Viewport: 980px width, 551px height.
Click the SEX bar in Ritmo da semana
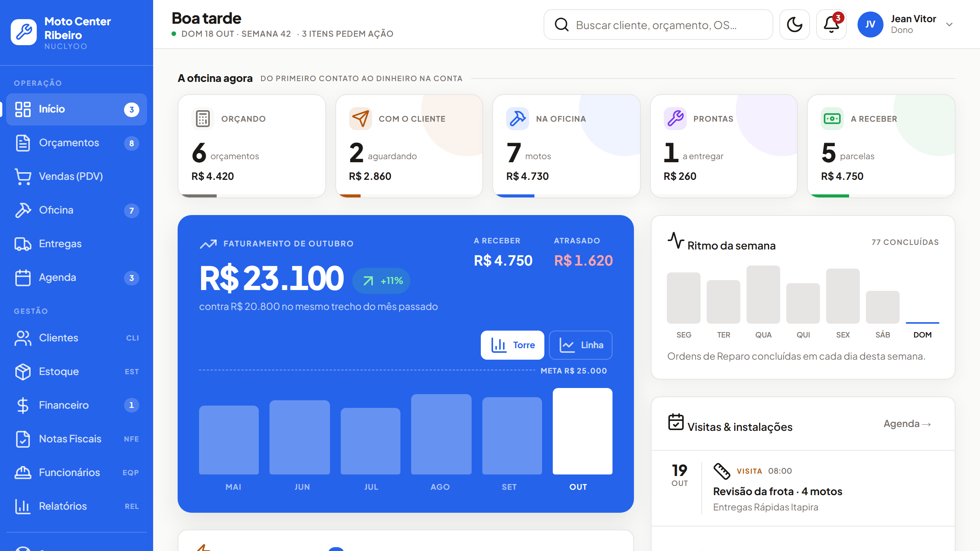coord(843,296)
